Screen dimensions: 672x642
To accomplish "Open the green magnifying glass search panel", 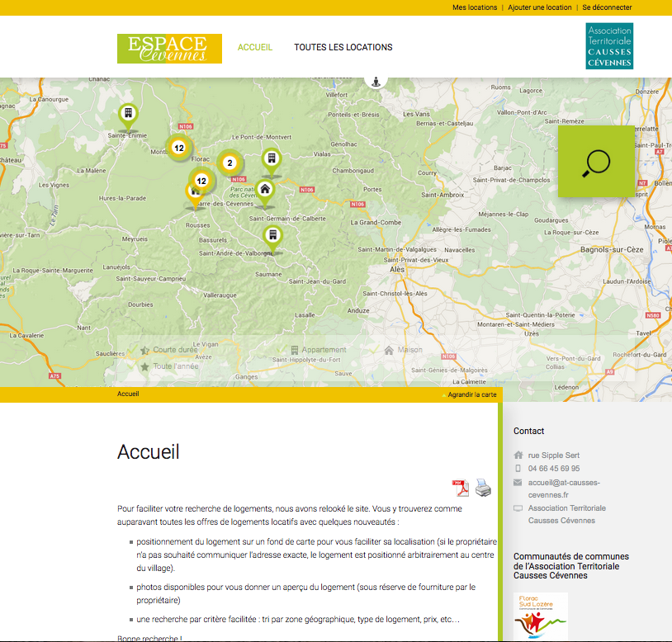I will (x=596, y=162).
